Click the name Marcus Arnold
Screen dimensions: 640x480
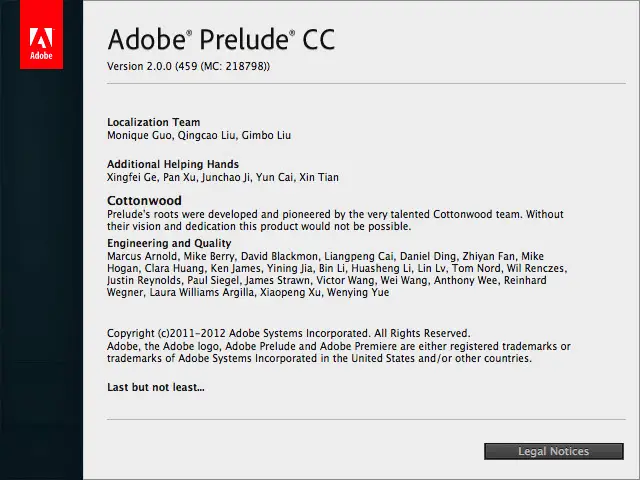(x=142, y=256)
